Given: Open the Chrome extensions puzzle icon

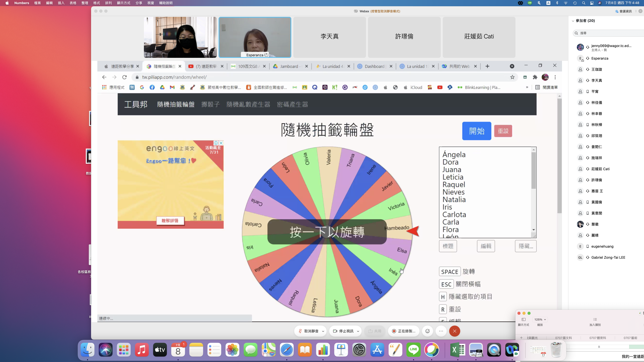Looking at the screenshot, I should [x=535, y=77].
